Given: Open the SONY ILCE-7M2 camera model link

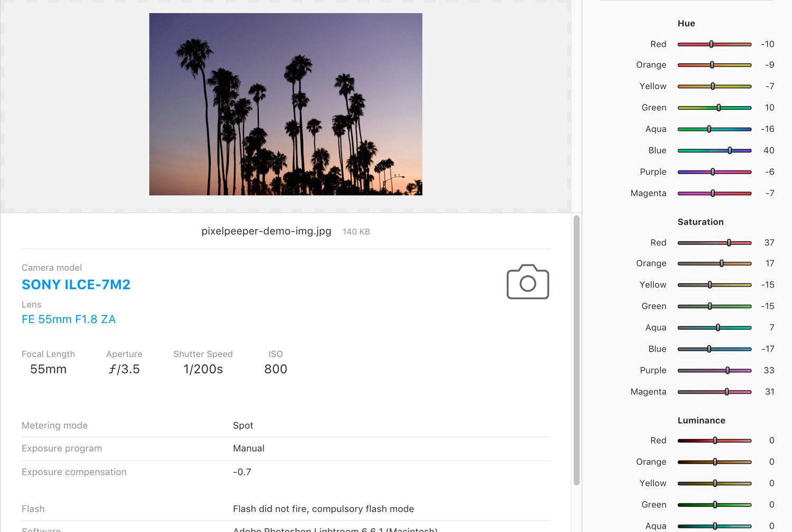Looking at the screenshot, I should coord(76,284).
